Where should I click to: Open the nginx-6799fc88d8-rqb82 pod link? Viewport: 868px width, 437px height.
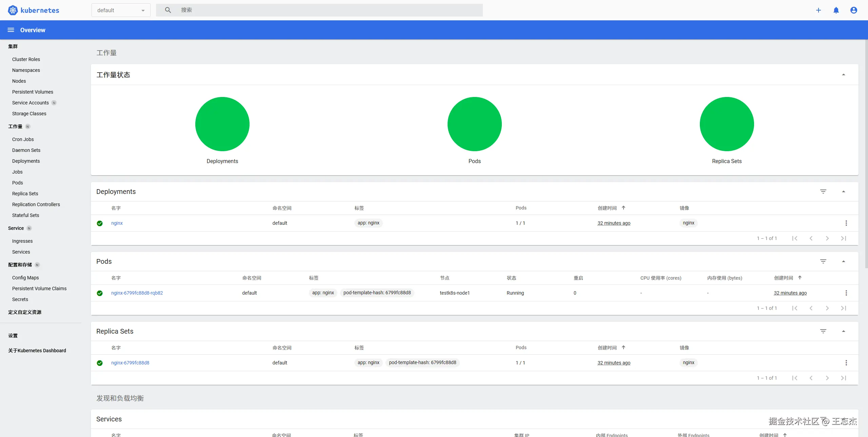click(137, 293)
